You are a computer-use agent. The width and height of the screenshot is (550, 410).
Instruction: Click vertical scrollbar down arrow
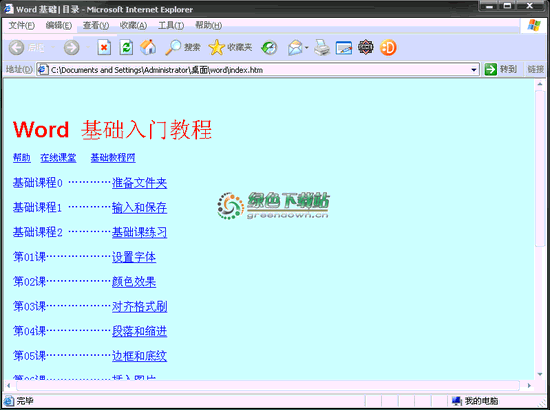pos(540,375)
